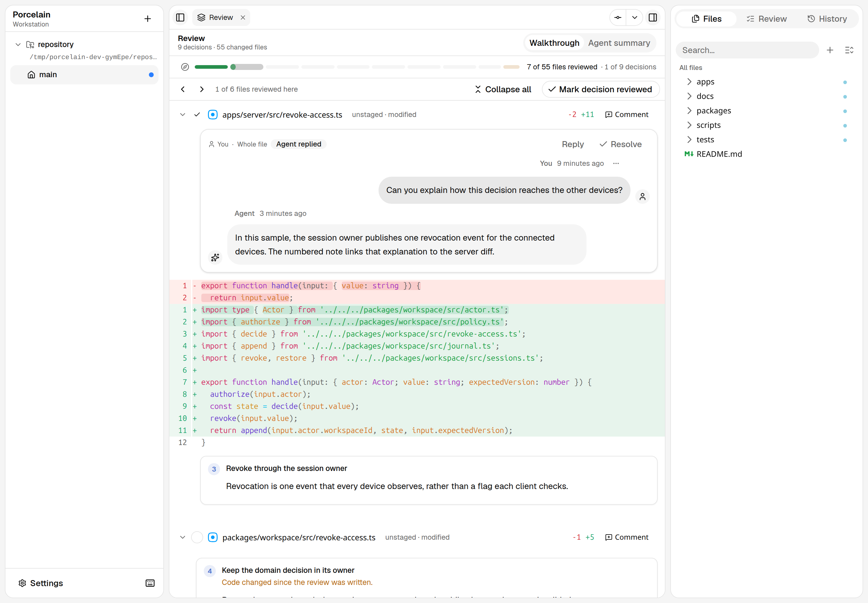Open the Files tab in right panel
Image resolution: width=868 pixels, height=603 pixels.
[706, 19]
